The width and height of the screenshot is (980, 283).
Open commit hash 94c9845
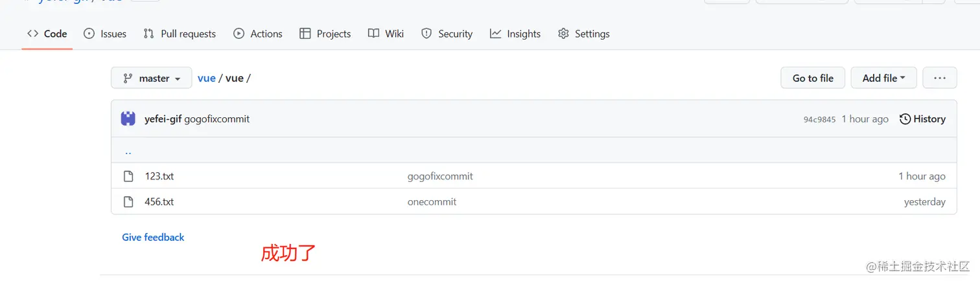pyautogui.click(x=819, y=120)
